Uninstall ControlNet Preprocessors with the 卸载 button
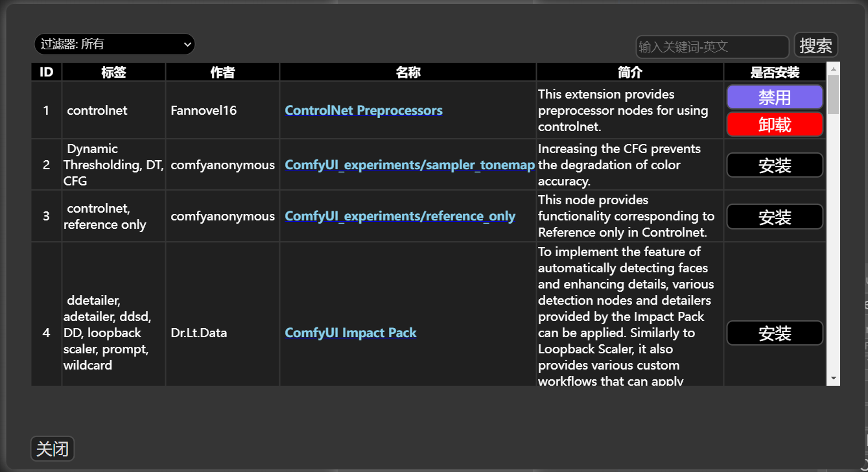This screenshot has width=868, height=472. click(x=775, y=124)
